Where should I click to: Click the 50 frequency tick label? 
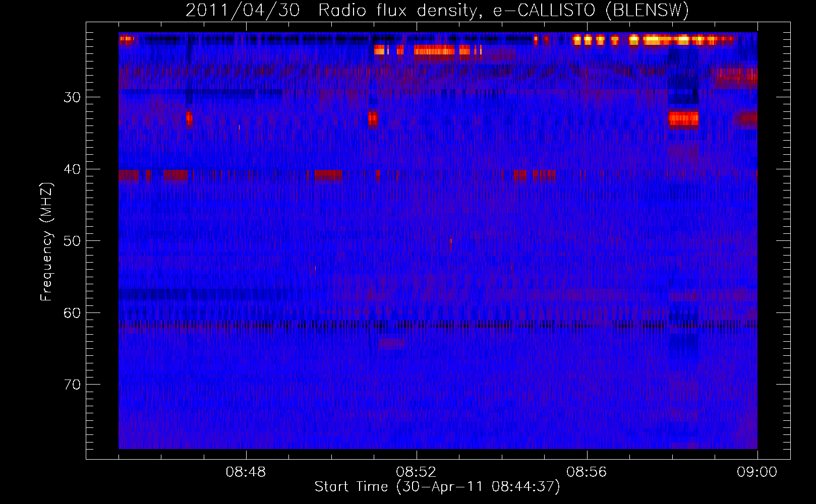click(72, 241)
